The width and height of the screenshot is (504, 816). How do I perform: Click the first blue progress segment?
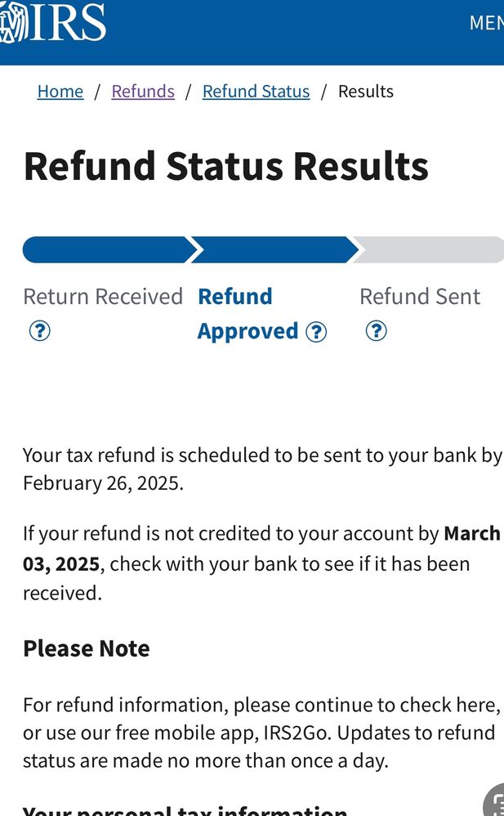point(106,249)
